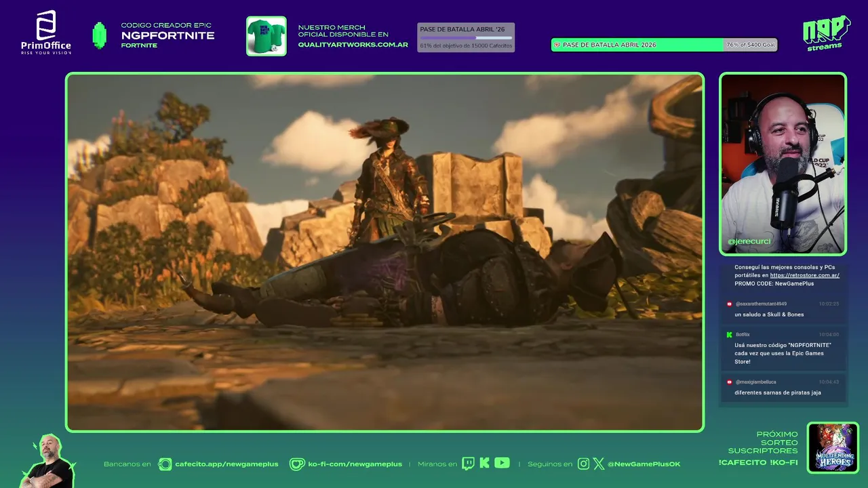Click the Cafecitos goal progress bar
868x488 pixels.
tap(466, 38)
